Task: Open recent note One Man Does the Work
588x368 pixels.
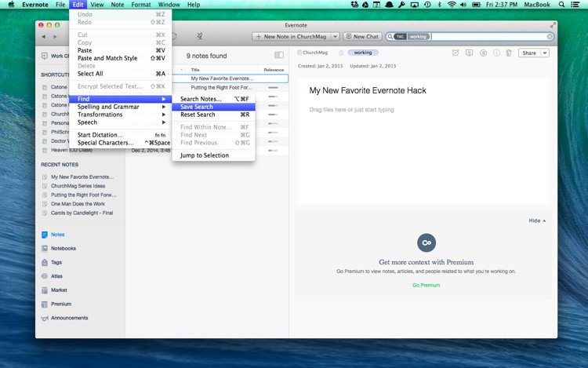Action: coord(78,204)
